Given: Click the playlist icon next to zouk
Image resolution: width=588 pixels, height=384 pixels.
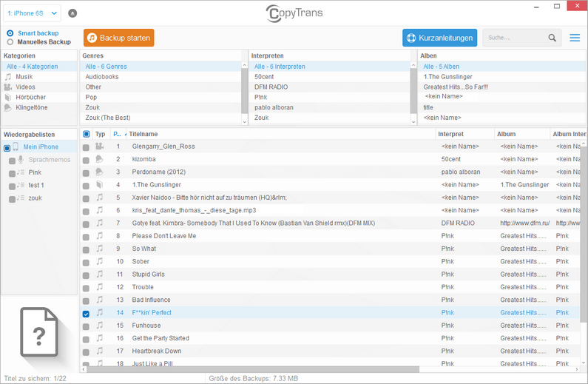Looking at the screenshot, I should pyautogui.click(x=21, y=198).
